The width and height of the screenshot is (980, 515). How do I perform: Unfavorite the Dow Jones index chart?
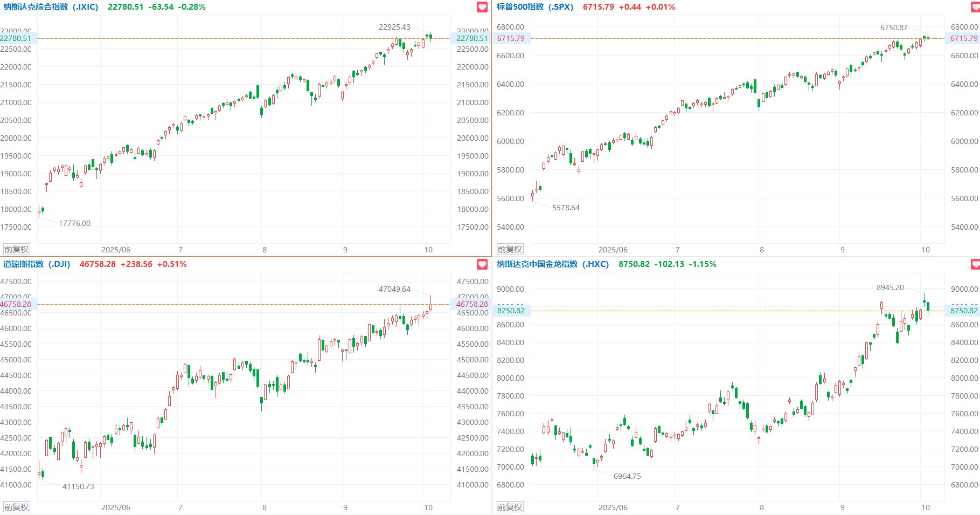tap(482, 264)
